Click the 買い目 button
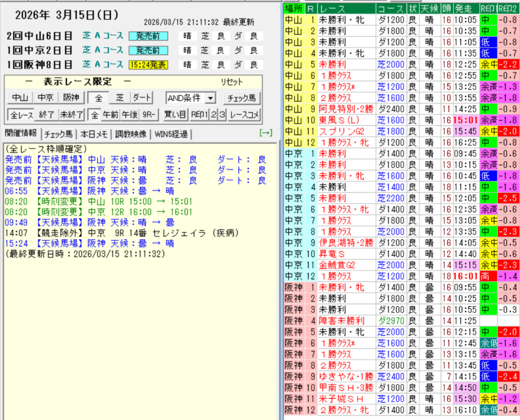 (x=175, y=115)
